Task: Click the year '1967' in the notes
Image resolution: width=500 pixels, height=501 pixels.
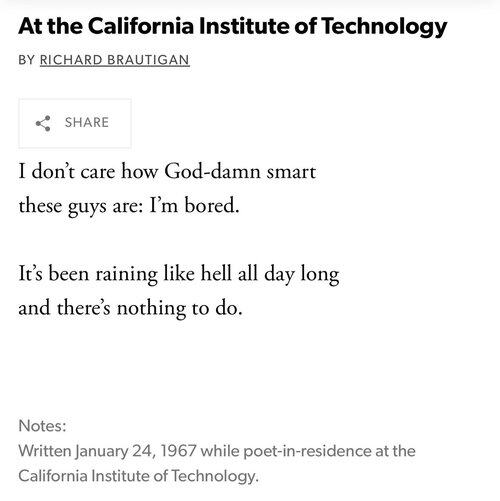Action: (x=178, y=451)
